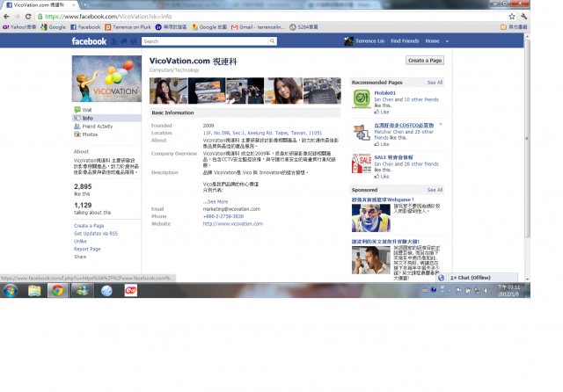The image size is (563, 392).
Task: Open the friend requests icon in the Facebook header
Action: pyautogui.click(x=114, y=41)
